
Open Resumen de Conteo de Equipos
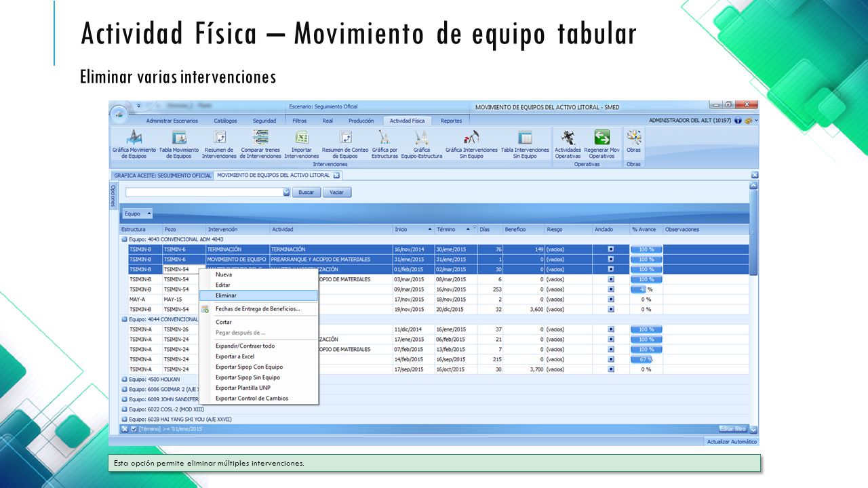pyautogui.click(x=345, y=144)
